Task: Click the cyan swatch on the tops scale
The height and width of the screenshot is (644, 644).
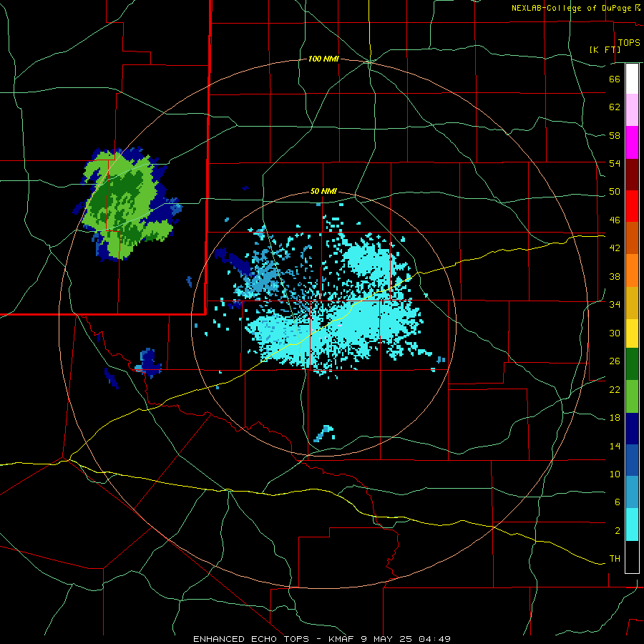Action: (632, 525)
